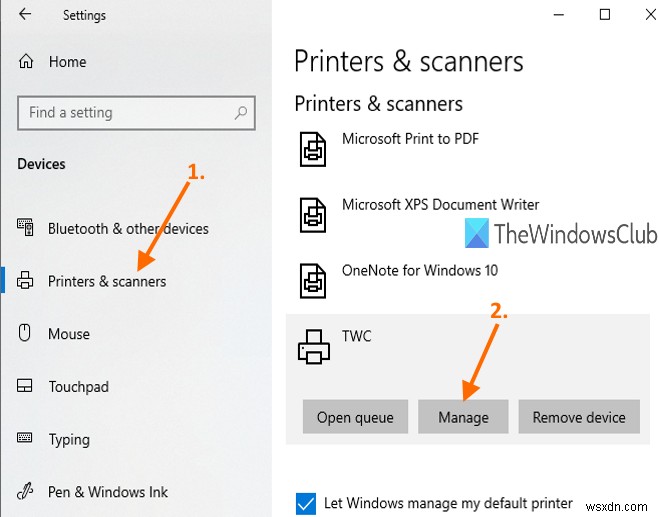Image resolution: width=659 pixels, height=517 pixels.
Task: Click the Mouse icon
Action: click(x=24, y=332)
